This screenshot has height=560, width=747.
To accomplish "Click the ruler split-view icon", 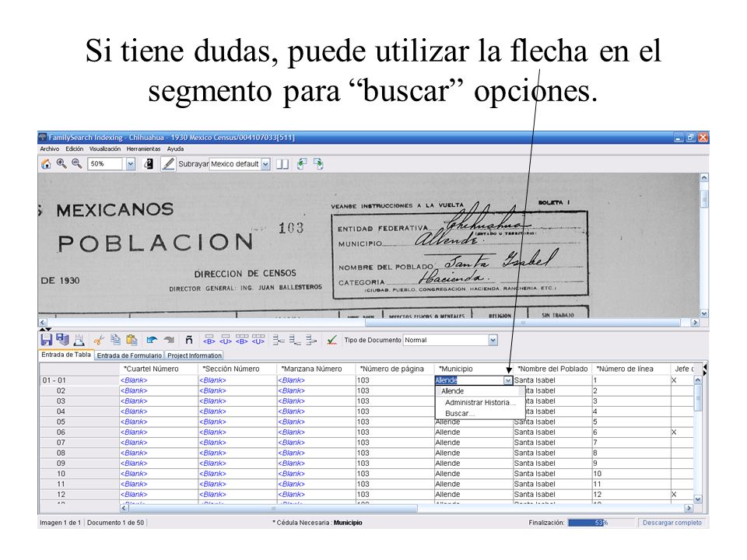I will (282, 164).
